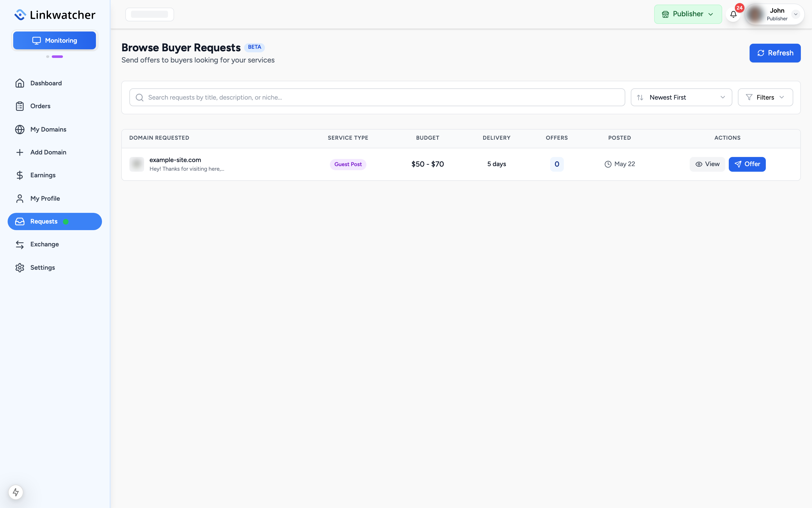Viewport: 812px width, 508px height.
Task: Click the Requests inbox icon
Action: coord(20,221)
